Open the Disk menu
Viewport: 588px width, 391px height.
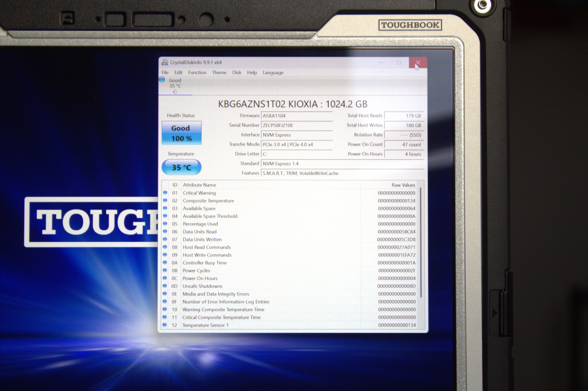pos(237,72)
